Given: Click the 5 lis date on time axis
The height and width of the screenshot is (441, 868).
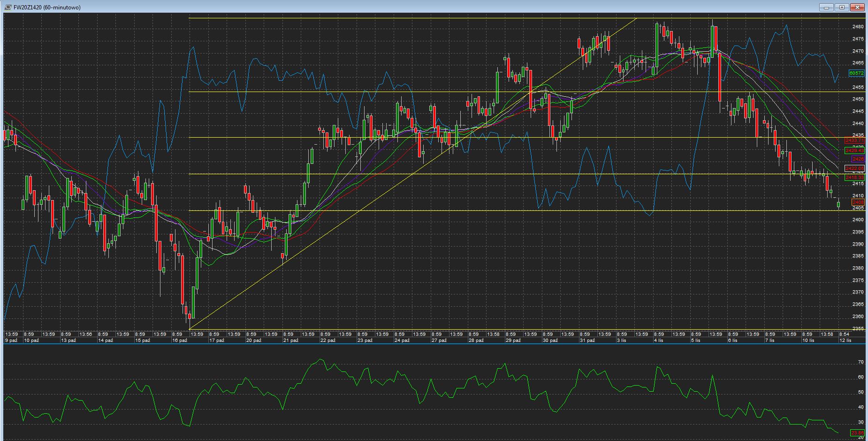Looking at the screenshot, I should (x=695, y=340).
